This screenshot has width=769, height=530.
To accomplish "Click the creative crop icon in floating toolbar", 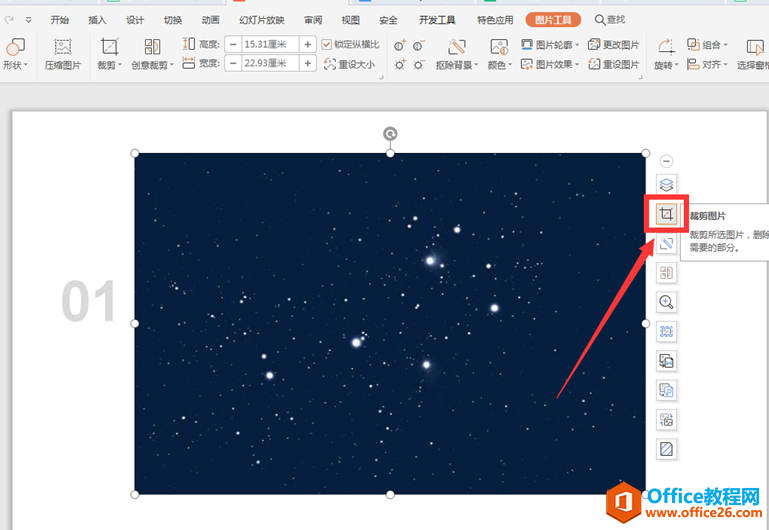I will (x=666, y=273).
